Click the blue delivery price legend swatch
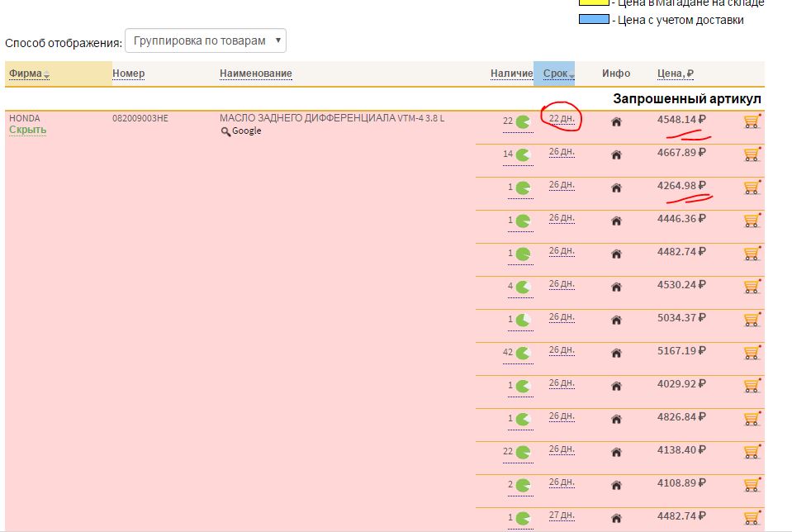 click(x=593, y=20)
